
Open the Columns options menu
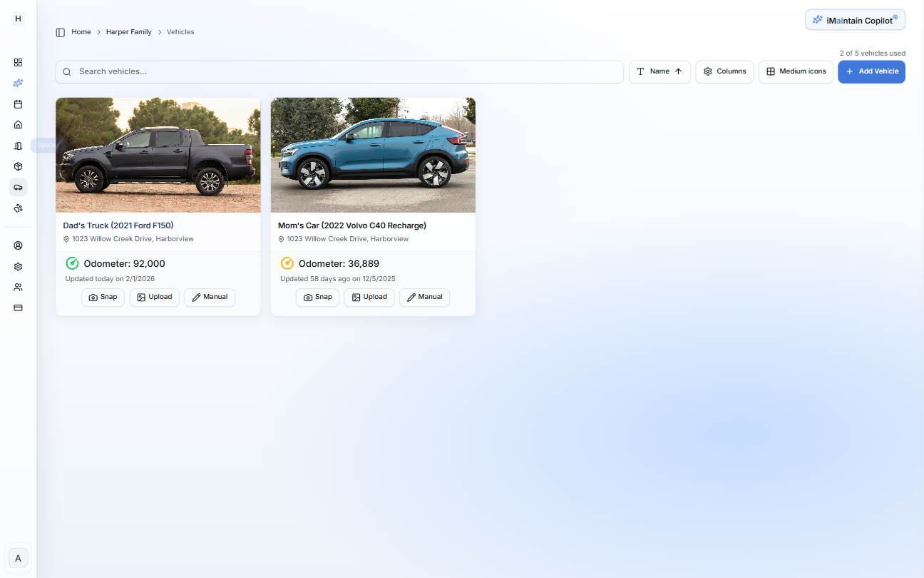tap(724, 71)
